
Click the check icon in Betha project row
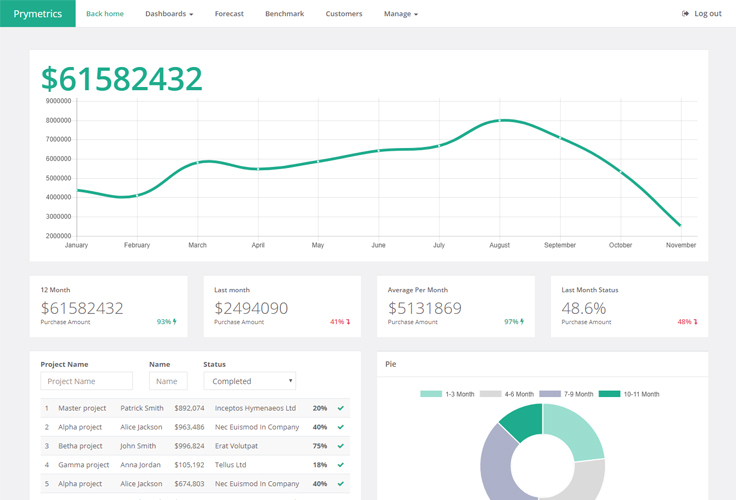tap(341, 446)
